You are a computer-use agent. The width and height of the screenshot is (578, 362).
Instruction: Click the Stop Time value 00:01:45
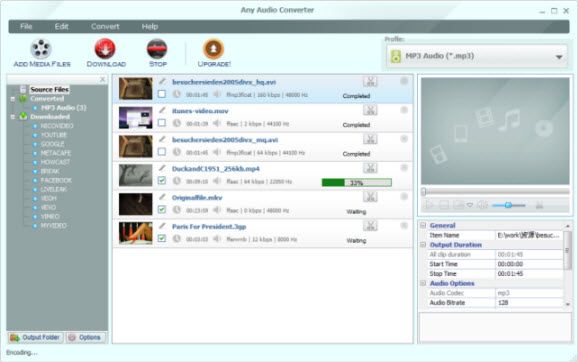click(x=510, y=274)
